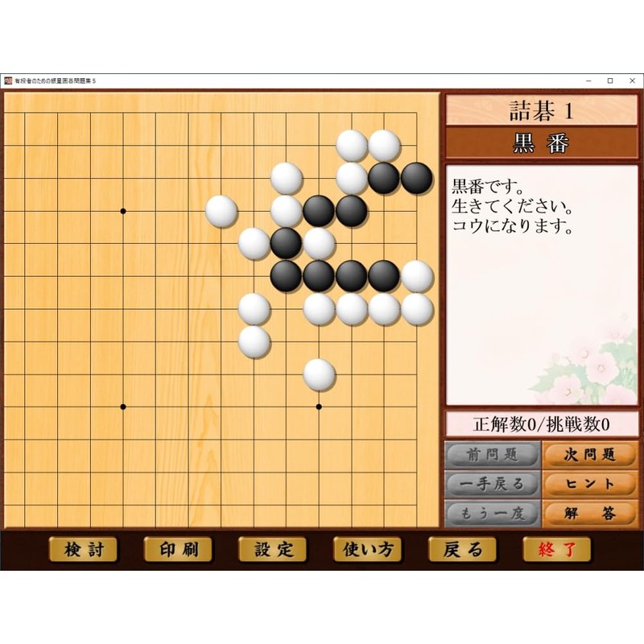Viewport: 644px width, 644px height.
Task: Click the rightmost black stone on the board
Action: click(417, 178)
